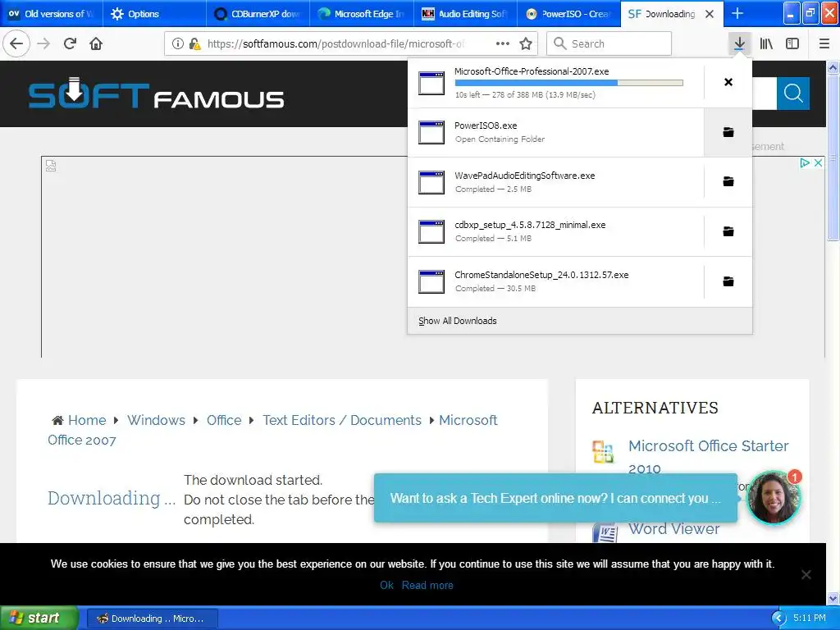The height and width of the screenshot is (630, 840).
Task: Select PowerISO8.exe download entry
Action: (x=555, y=132)
